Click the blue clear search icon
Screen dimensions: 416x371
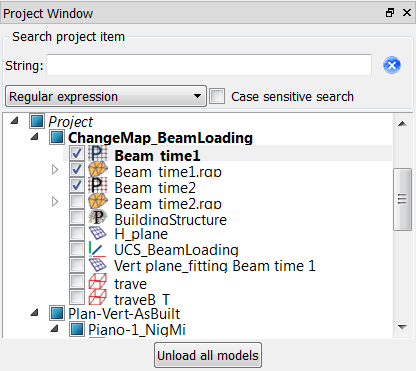point(392,65)
